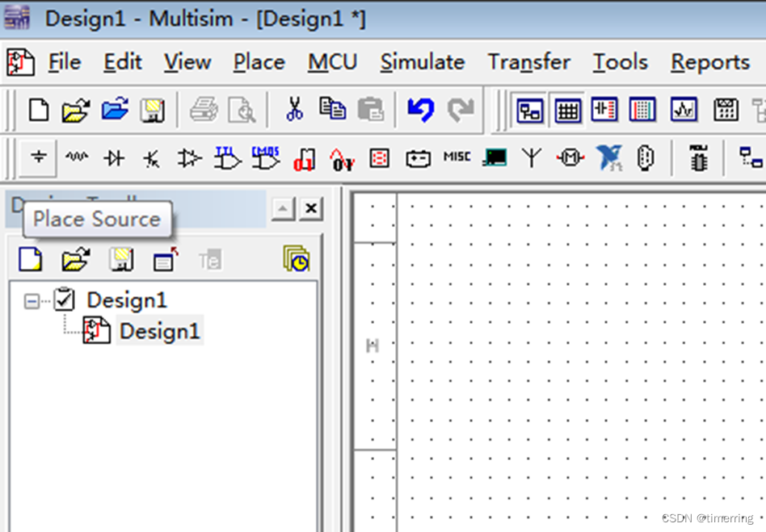766x532 pixels.
Task: Toggle the Design1 root checkbox
Action: (x=64, y=300)
